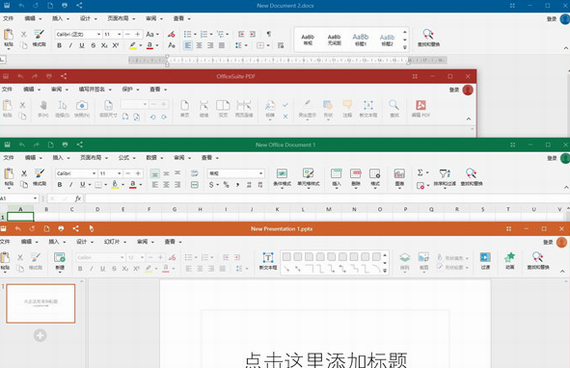Open the Calibri font dropdown in spreadsheet window
This screenshot has width=570, height=368.
94,173
